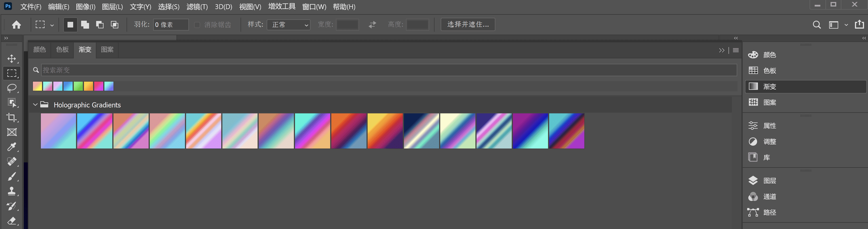Select the Move tool
This screenshot has height=229, width=868.
click(x=12, y=59)
